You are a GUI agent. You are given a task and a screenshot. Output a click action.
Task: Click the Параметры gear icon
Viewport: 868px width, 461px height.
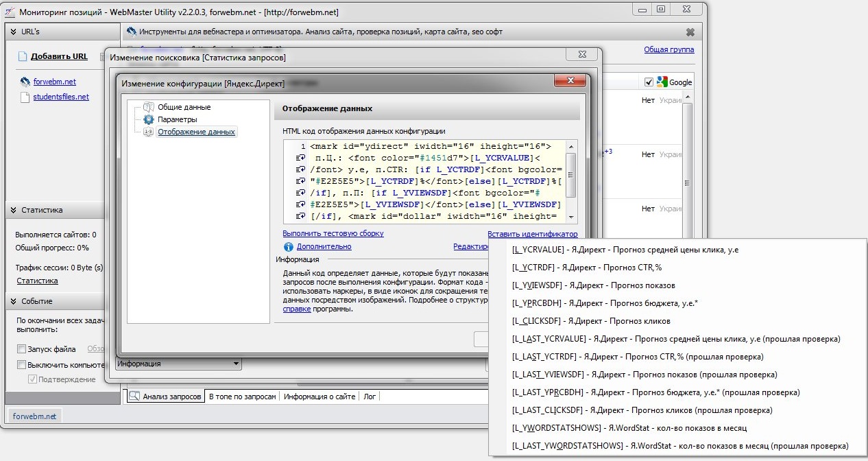click(149, 119)
